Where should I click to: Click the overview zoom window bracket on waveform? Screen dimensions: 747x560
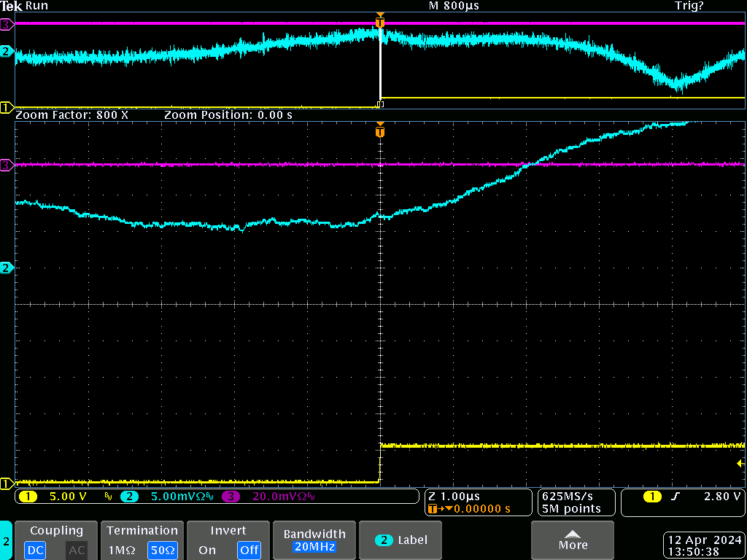pos(379,104)
